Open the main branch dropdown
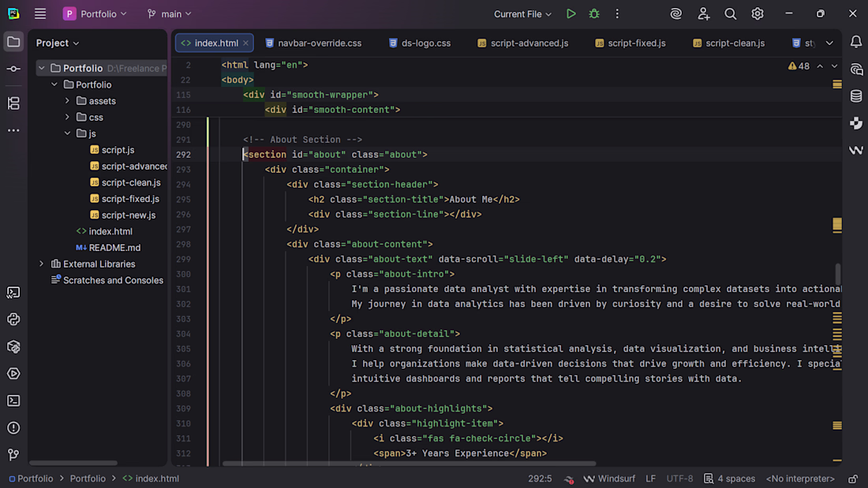The image size is (868, 488). click(170, 14)
